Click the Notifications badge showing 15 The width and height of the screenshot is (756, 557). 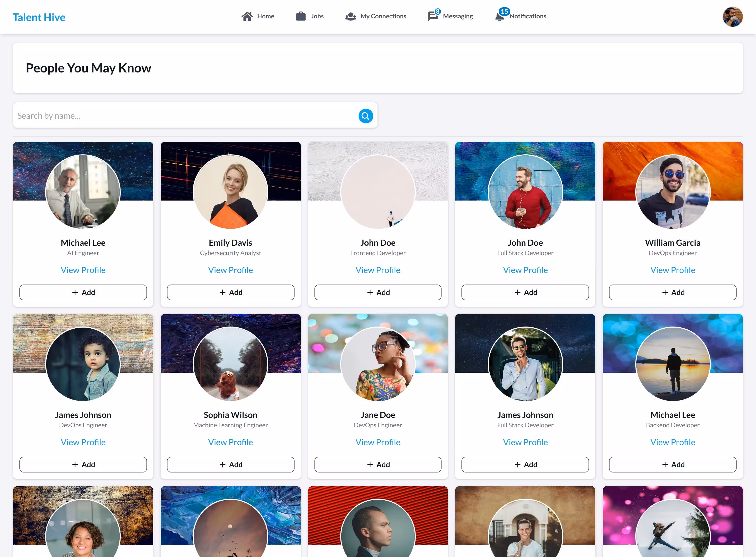click(504, 12)
